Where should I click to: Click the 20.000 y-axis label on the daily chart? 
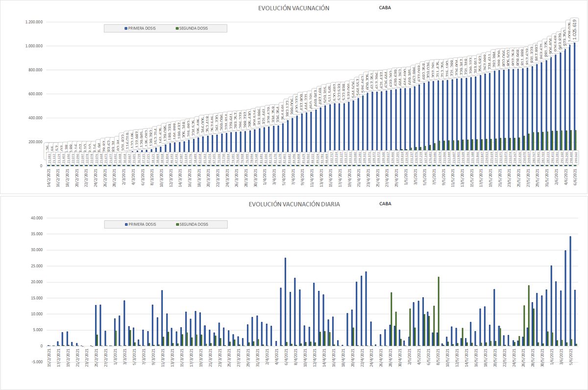[x=37, y=282]
